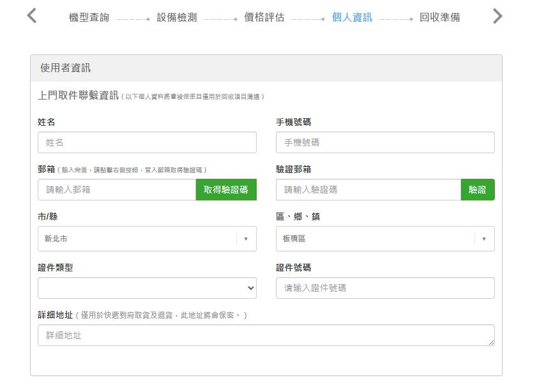Click the 使用者資訊 panel header
The width and height of the screenshot is (546, 392).
point(266,68)
